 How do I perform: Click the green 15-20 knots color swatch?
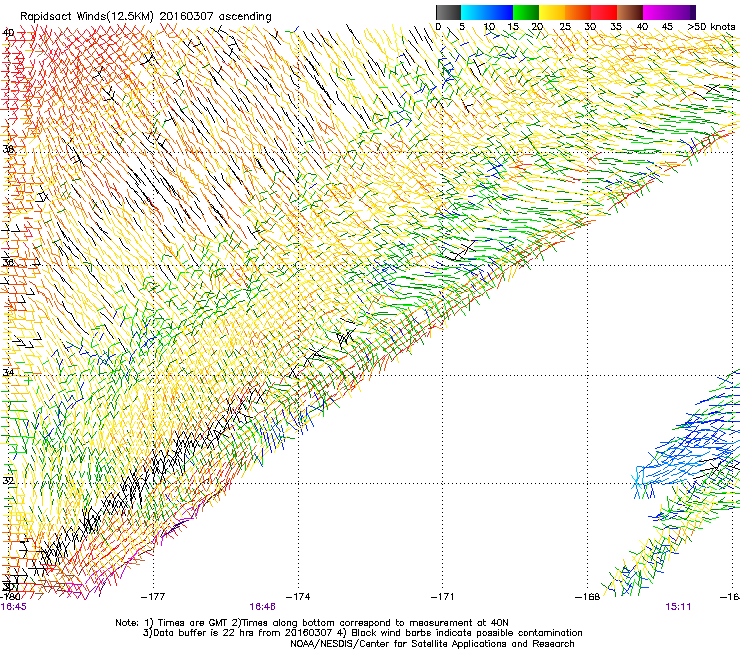526,12
